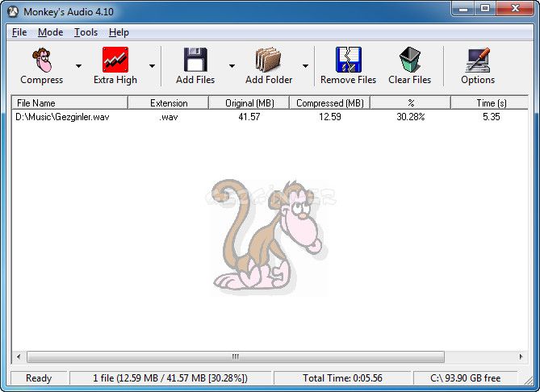Click the Monkey's Audio title bar icon

[x=13, y=12]
